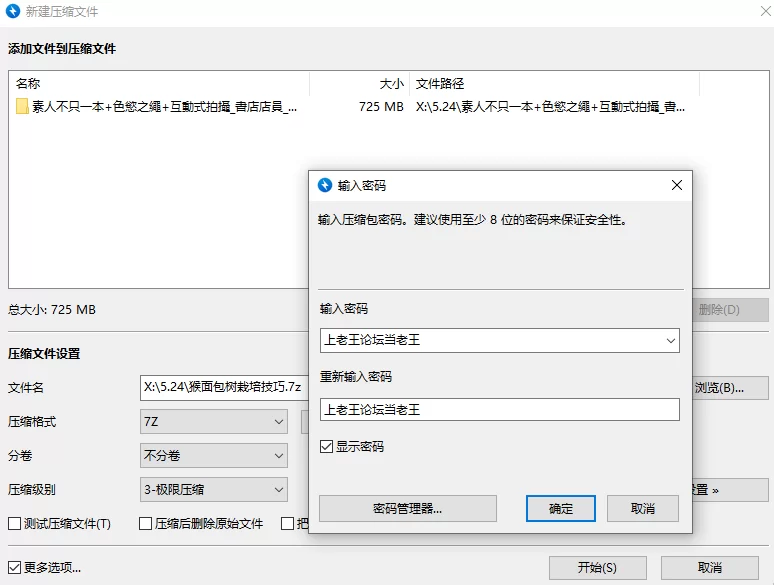Open the 输入密码 password history dropdown arrow

coord(670,341)
